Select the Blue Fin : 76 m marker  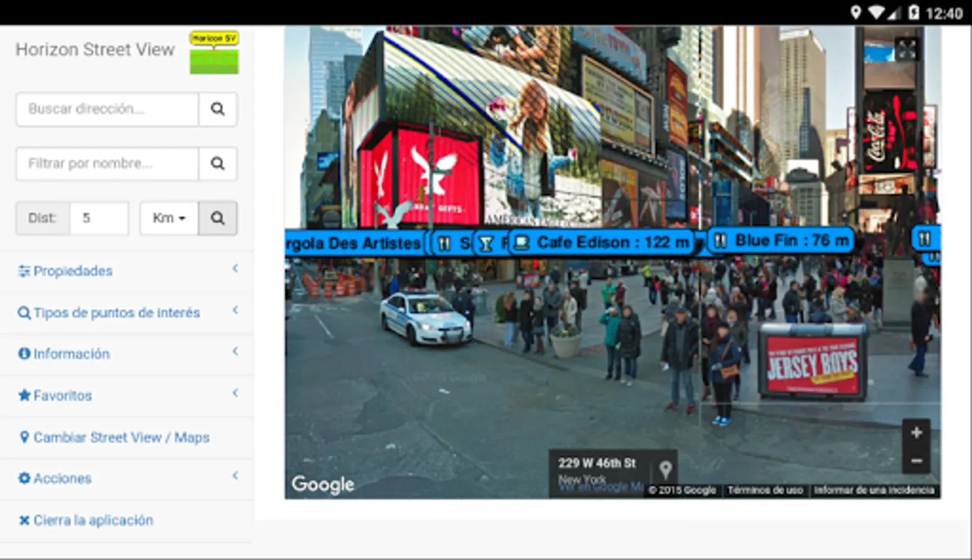point(782,240)
